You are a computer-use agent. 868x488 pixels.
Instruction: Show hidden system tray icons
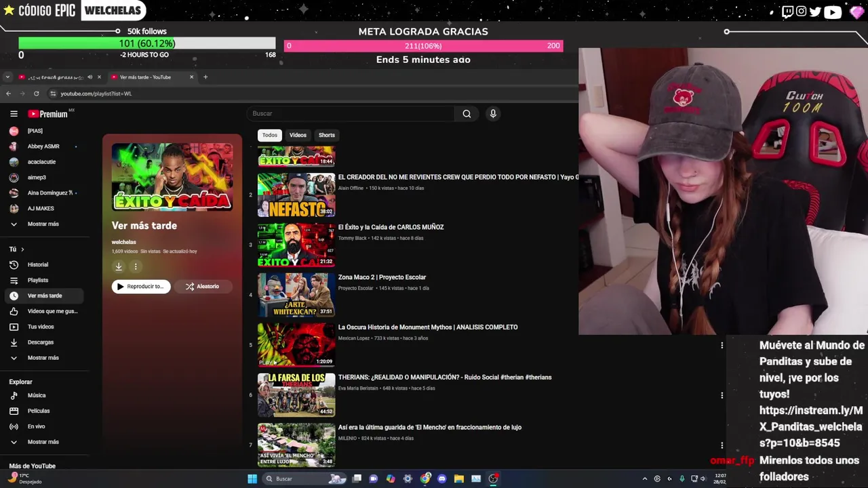tap(645, 479)
